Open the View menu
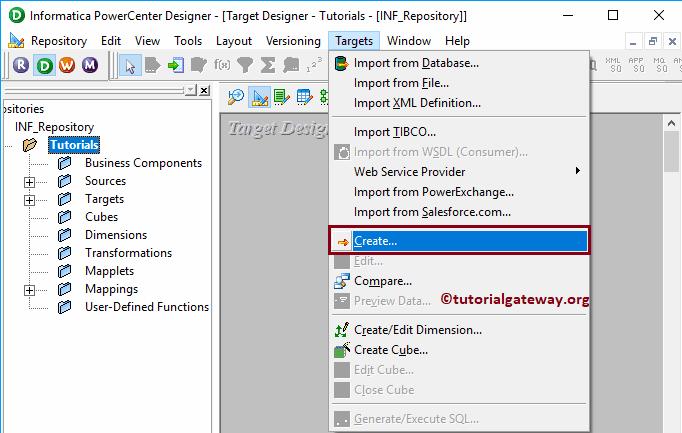 click(x=147, y=41)
